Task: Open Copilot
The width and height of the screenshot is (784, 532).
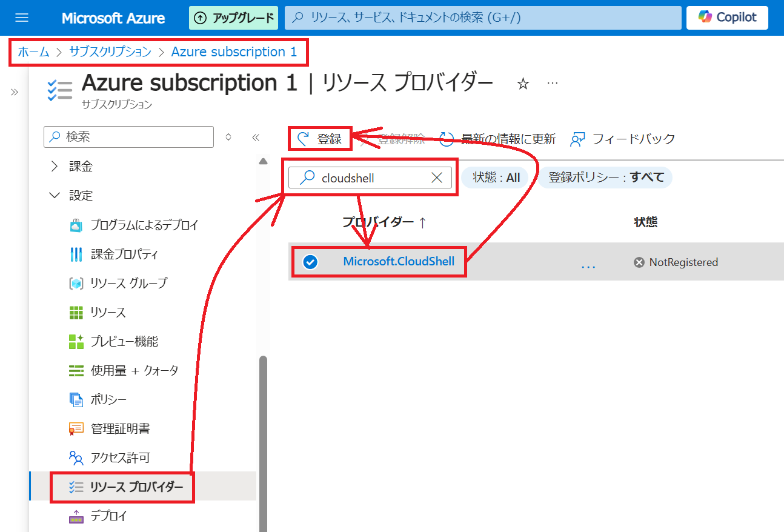Action: (x=727, y=18)
